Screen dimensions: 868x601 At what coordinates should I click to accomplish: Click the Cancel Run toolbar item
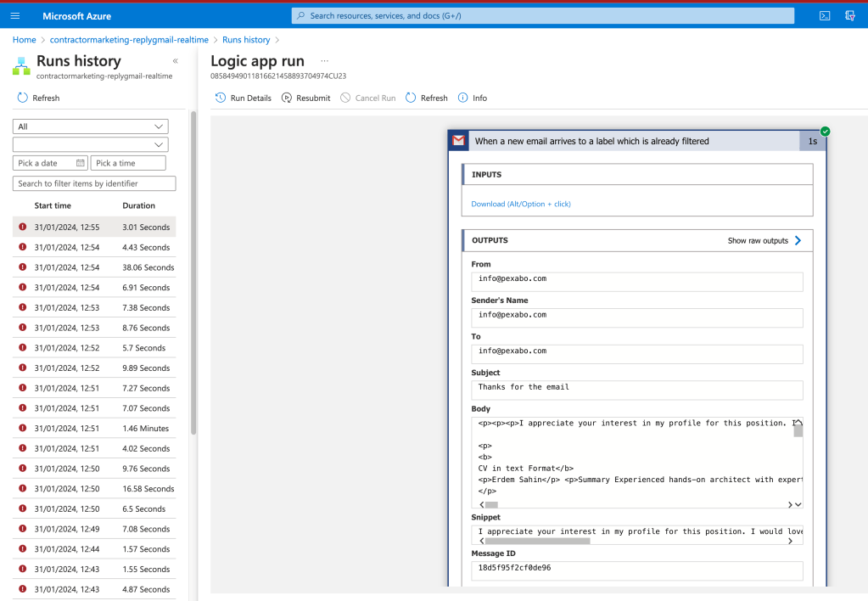click(x=368, y=98)
